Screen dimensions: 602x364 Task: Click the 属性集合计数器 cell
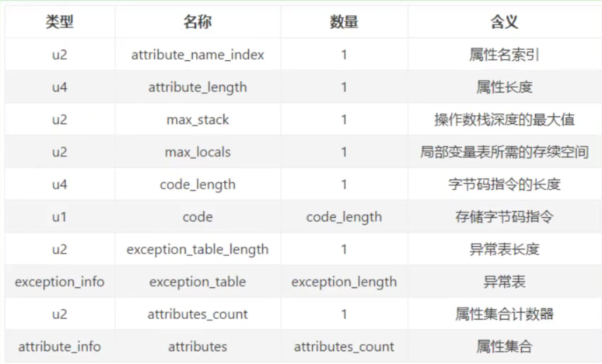(x=504, y=314)
